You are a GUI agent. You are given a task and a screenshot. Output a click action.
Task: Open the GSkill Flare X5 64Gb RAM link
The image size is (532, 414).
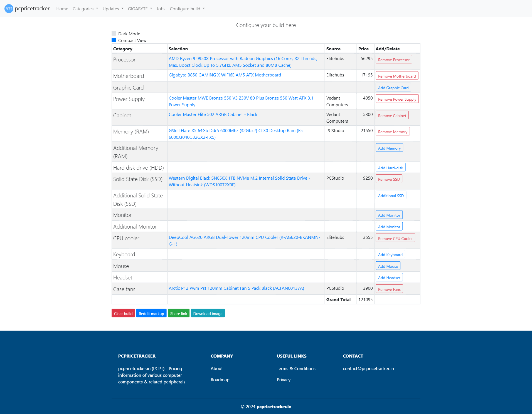pyautogui.click(x=237, y=134)
